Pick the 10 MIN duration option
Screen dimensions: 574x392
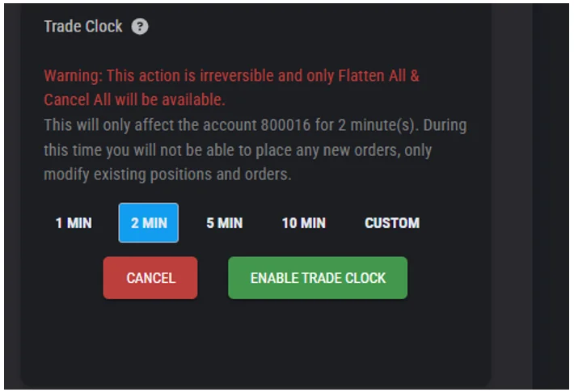(303, 223)
